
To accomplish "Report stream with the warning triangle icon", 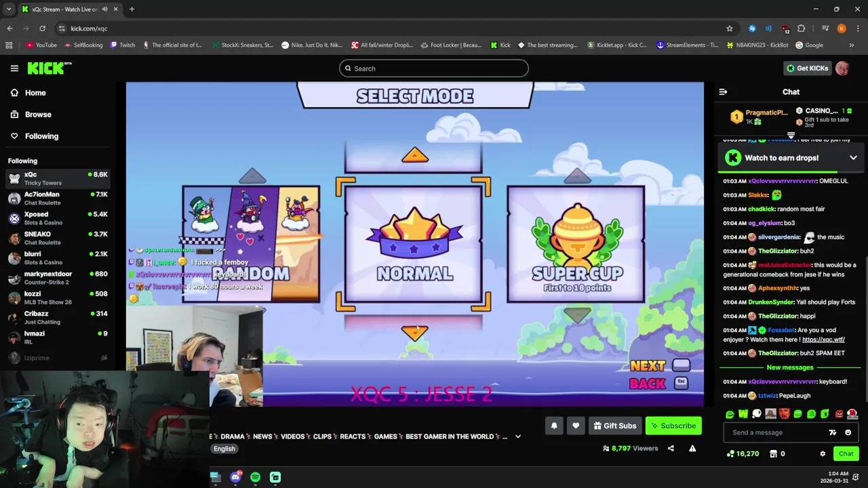I will point(692,448).
